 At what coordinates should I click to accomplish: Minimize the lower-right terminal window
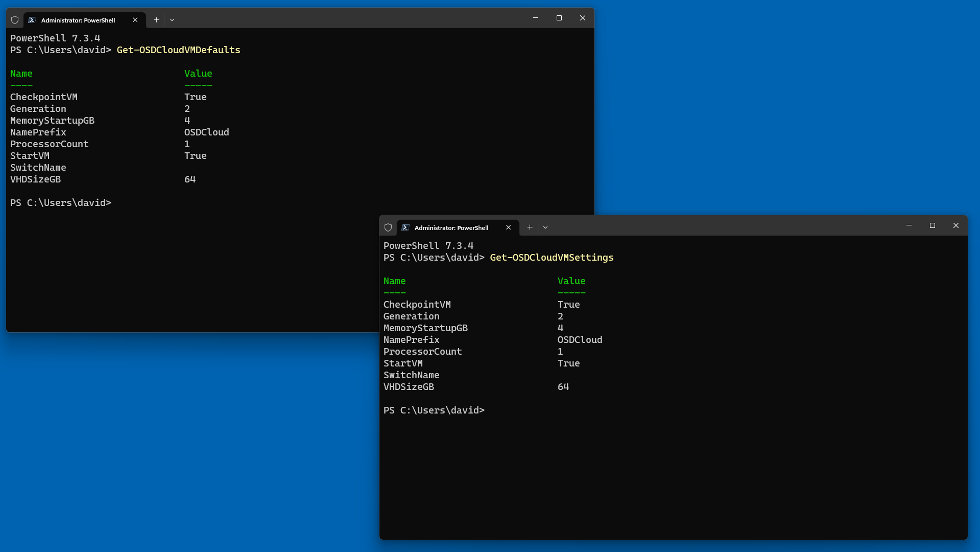point(909,225)
